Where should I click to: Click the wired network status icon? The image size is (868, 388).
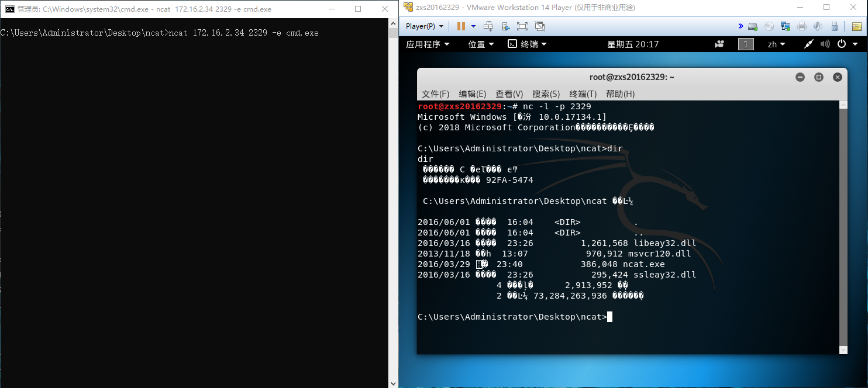(x=809, y=44)
